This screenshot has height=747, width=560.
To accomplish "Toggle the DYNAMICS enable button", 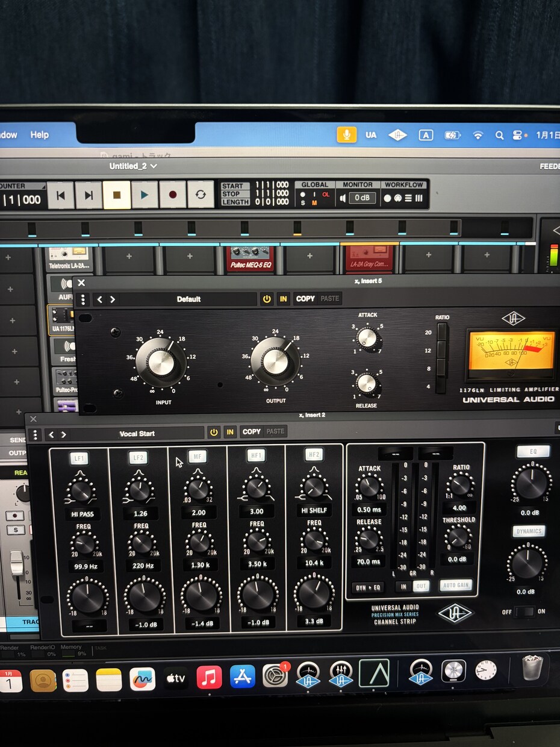I will coord(529,531).
